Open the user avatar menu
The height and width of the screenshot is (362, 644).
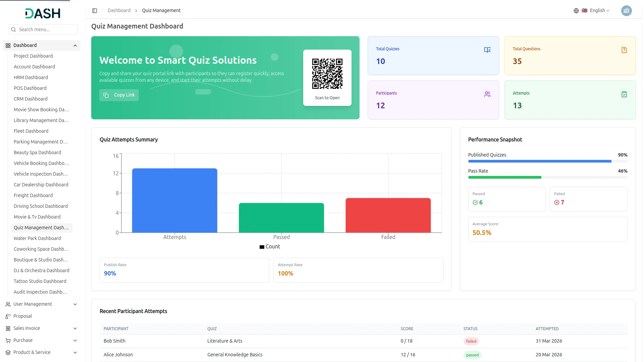click(x=626, y=11)
